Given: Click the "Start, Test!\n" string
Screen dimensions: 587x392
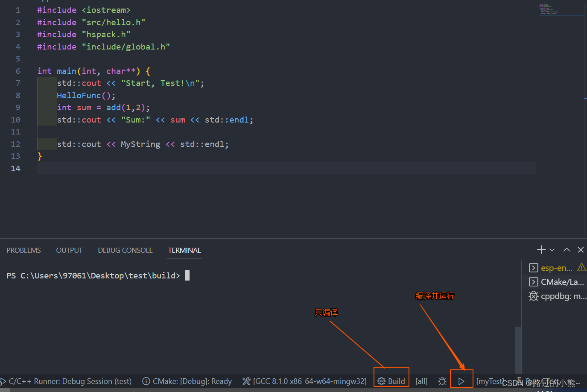Looking at the screenshot, I should coord(160,83).
